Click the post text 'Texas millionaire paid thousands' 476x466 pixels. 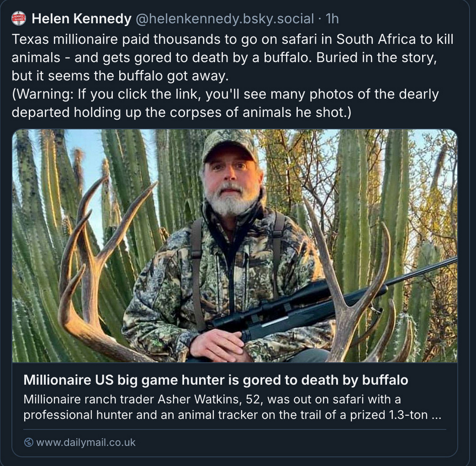151,39
